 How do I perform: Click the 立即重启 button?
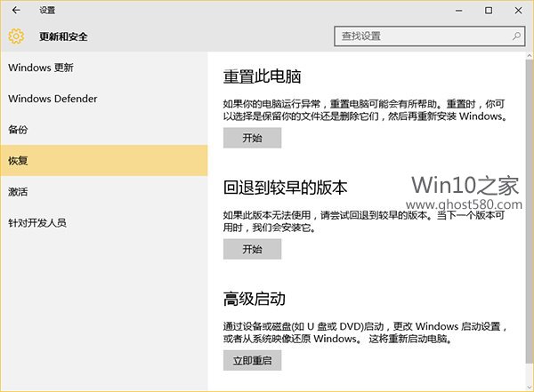[x=252, y=360]
